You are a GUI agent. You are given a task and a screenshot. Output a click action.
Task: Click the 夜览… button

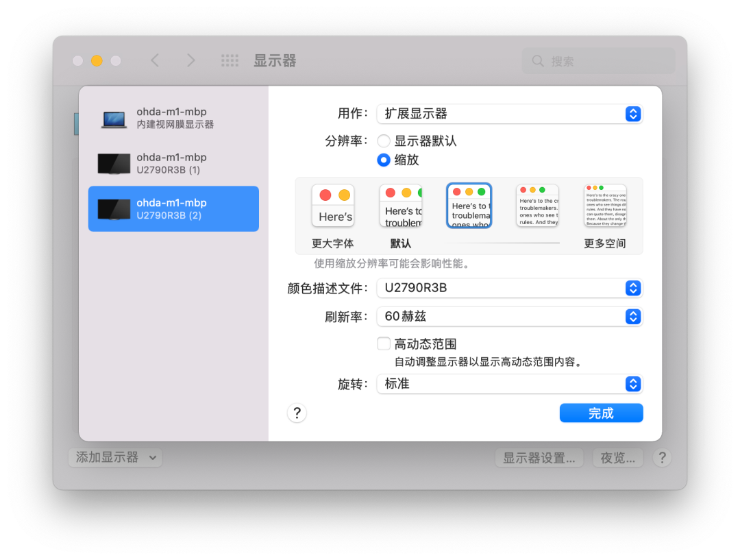[618, 458]
